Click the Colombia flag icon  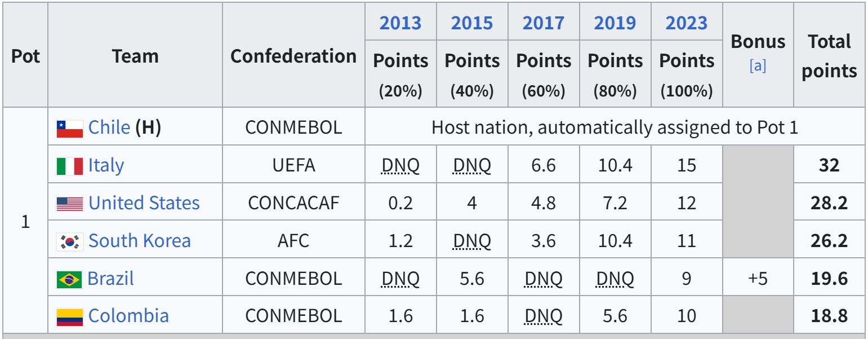70,316
